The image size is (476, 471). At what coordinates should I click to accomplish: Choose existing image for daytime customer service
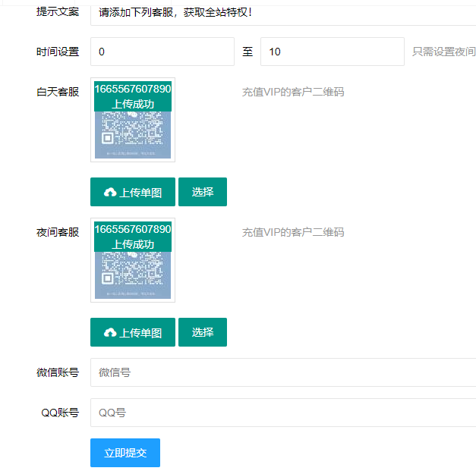(203, 192)
